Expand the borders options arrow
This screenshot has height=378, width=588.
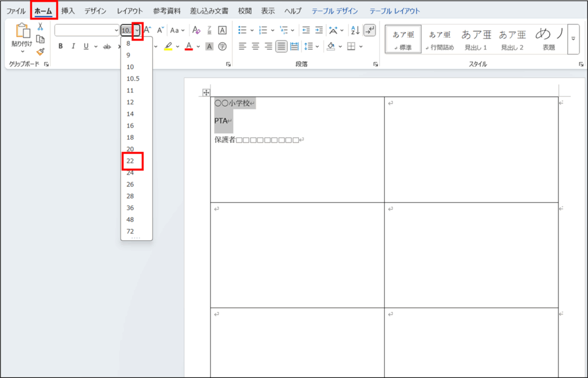(361, 47)
